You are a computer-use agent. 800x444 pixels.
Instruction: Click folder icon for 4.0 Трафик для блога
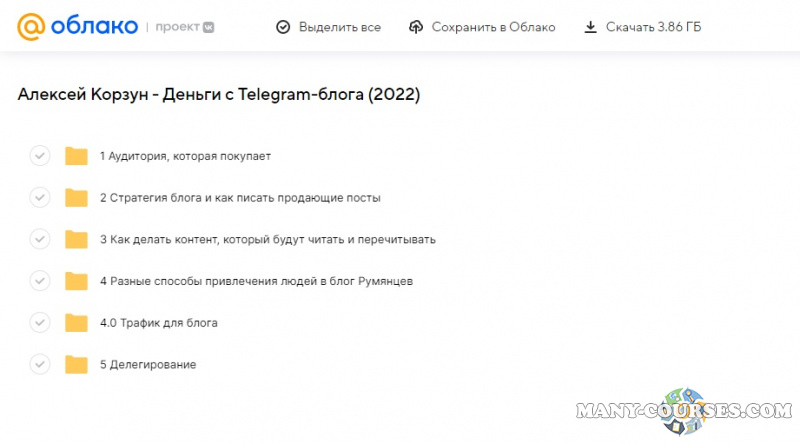(x=77, y=323)
